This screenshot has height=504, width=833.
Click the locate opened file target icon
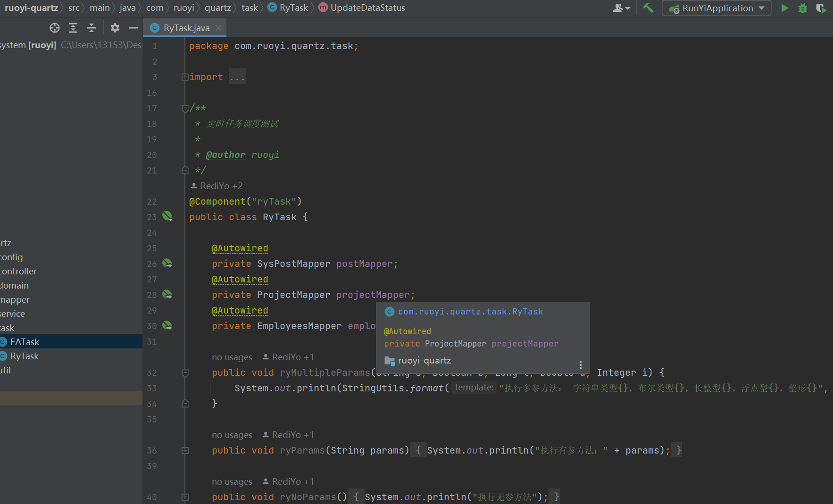[55, 28]
